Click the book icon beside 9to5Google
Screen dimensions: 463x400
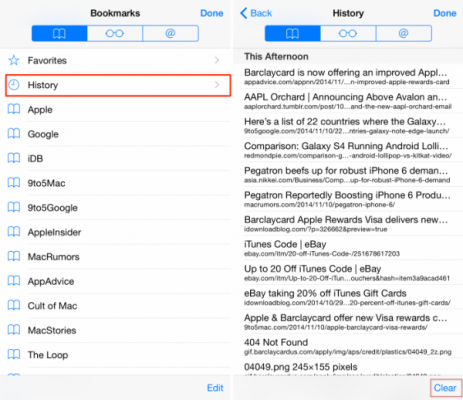[14, 207]
